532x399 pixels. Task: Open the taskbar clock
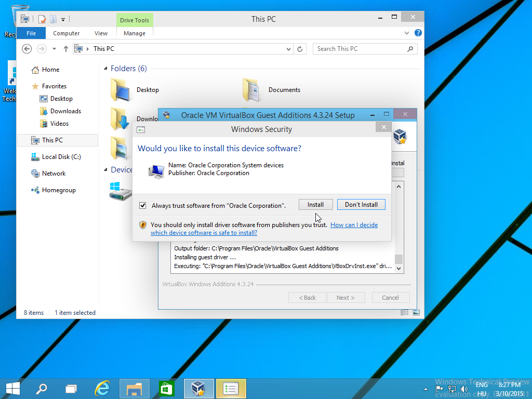coord(510,389)
